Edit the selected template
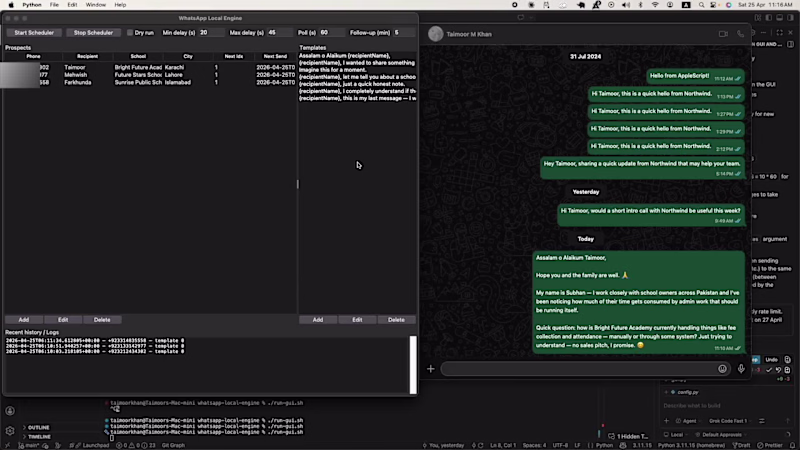The width and height of the screenshot is (800, 450). coord(357,320)
